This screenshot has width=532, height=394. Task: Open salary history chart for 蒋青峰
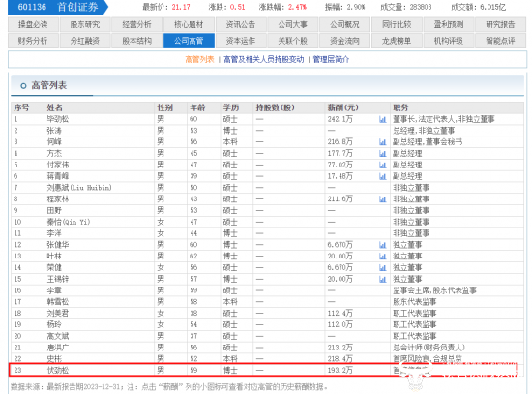(383, 176)
